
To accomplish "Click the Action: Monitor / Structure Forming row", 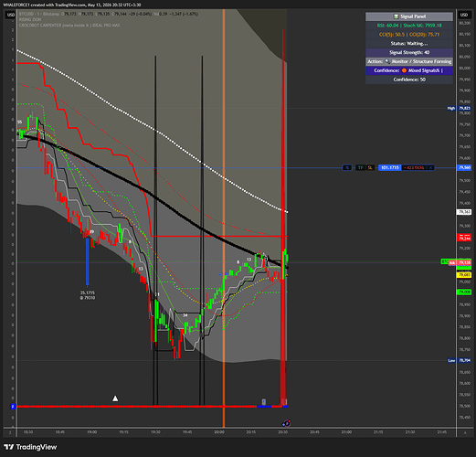I will click(409, 61).
